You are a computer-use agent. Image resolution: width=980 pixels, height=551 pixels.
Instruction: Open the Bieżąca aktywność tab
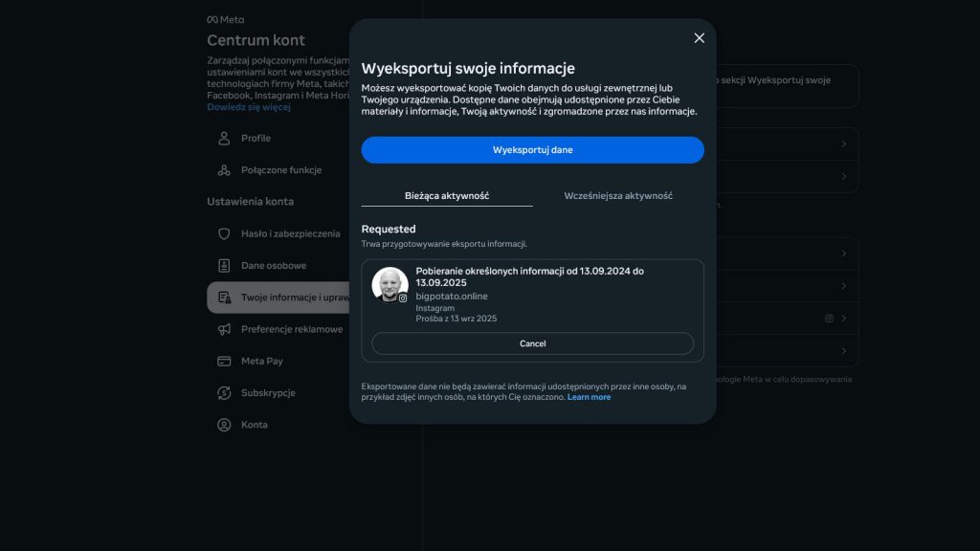pos(448,195)
